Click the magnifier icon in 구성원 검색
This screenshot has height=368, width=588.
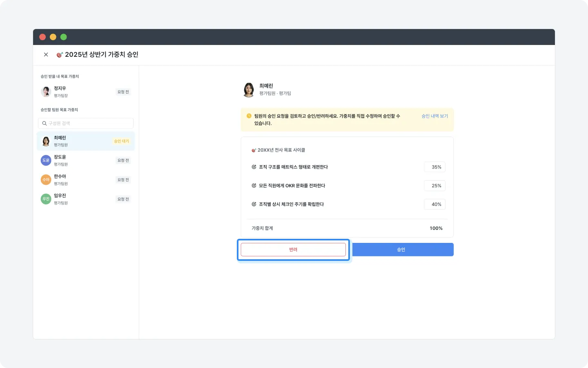[45, 123]
